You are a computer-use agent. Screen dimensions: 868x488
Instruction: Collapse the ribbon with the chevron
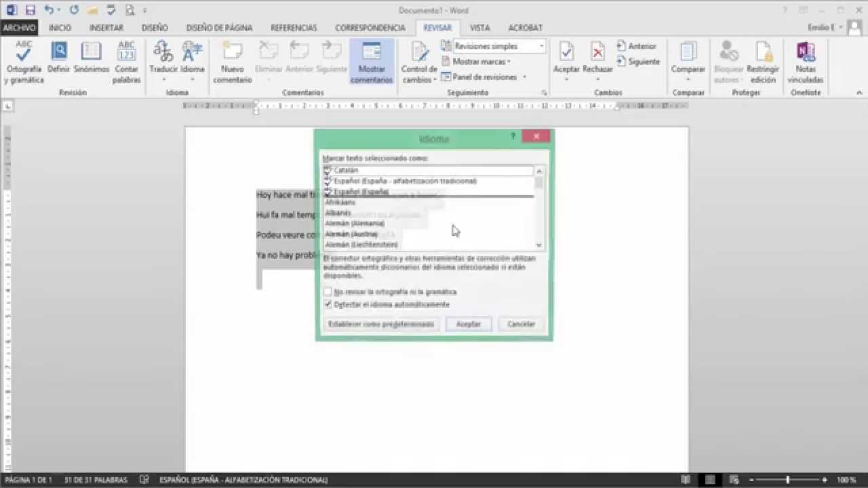[x=859, y=92]
